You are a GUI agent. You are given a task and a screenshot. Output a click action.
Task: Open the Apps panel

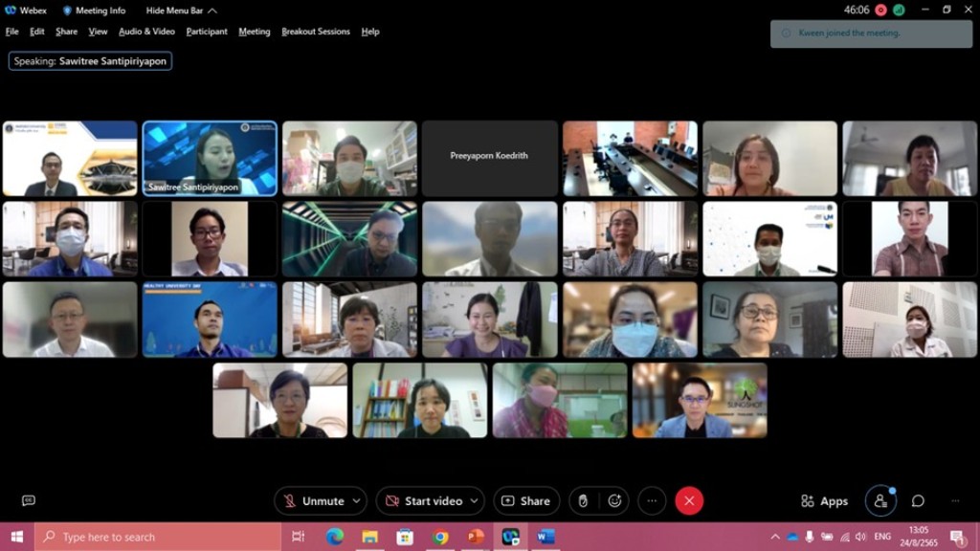[x=824, y=501]
